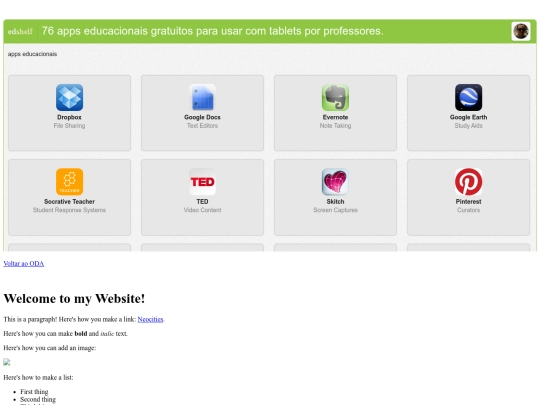The height and width of the screenshot is (405, 540).
Task: Click the Screen Captures category label
Action: click(335, 210)
